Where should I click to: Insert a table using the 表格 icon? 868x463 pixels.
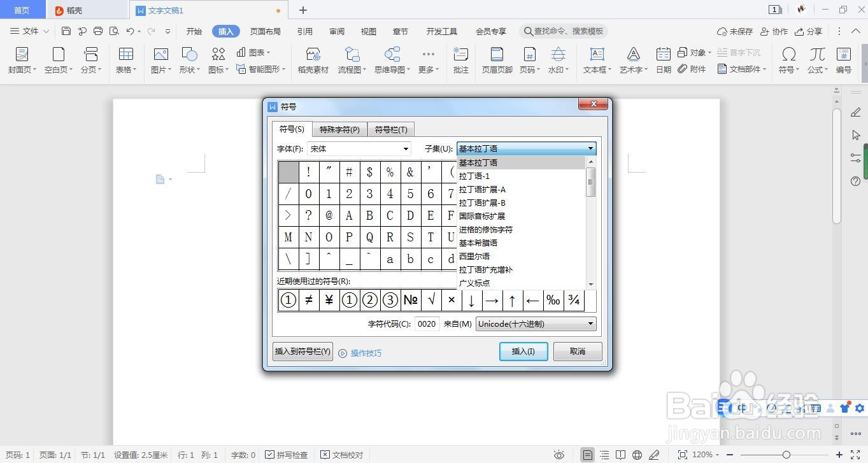pos(125,61)
